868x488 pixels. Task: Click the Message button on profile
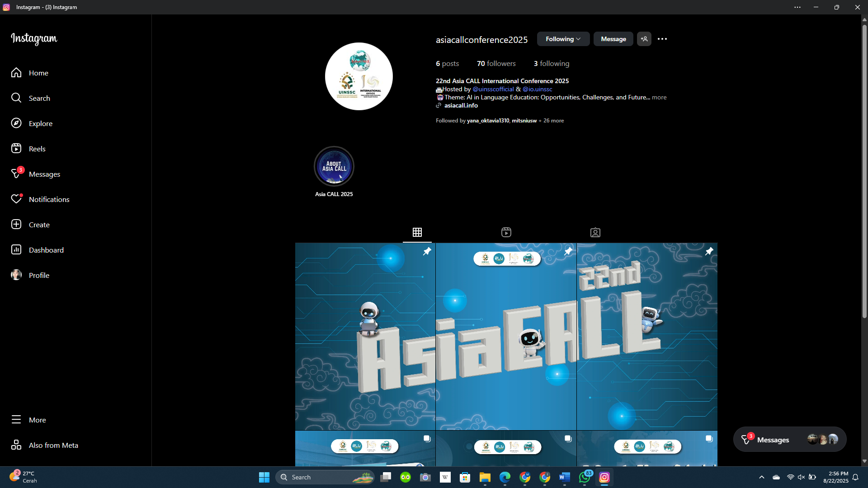(613, 39)
